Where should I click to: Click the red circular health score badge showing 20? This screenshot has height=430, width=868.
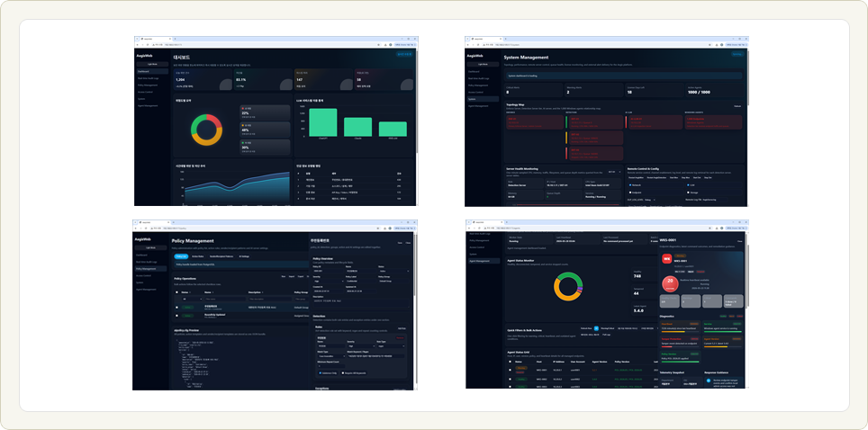670,282
